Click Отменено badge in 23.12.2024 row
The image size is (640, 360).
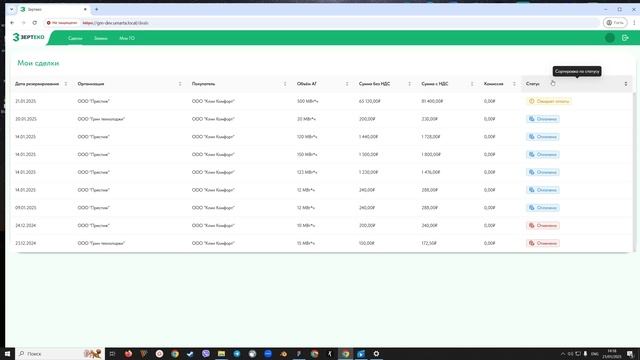point(543,243)
